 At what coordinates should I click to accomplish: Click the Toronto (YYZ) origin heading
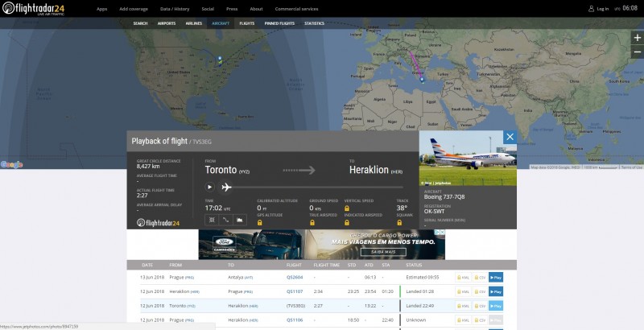[x=227, y=170]
